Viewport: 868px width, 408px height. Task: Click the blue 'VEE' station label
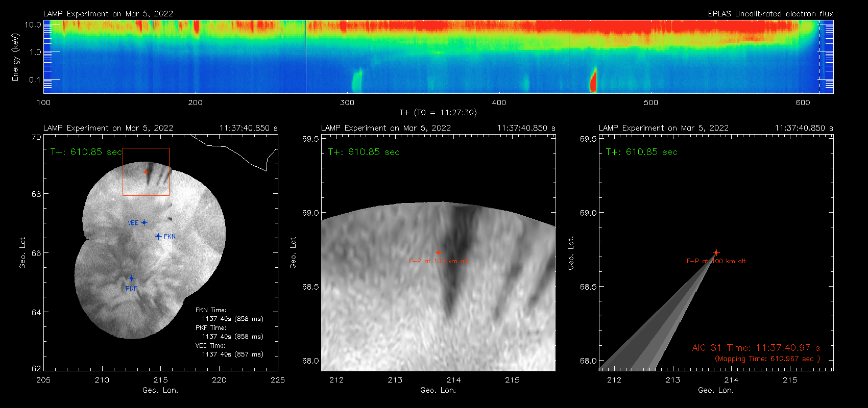click(133, 223)
